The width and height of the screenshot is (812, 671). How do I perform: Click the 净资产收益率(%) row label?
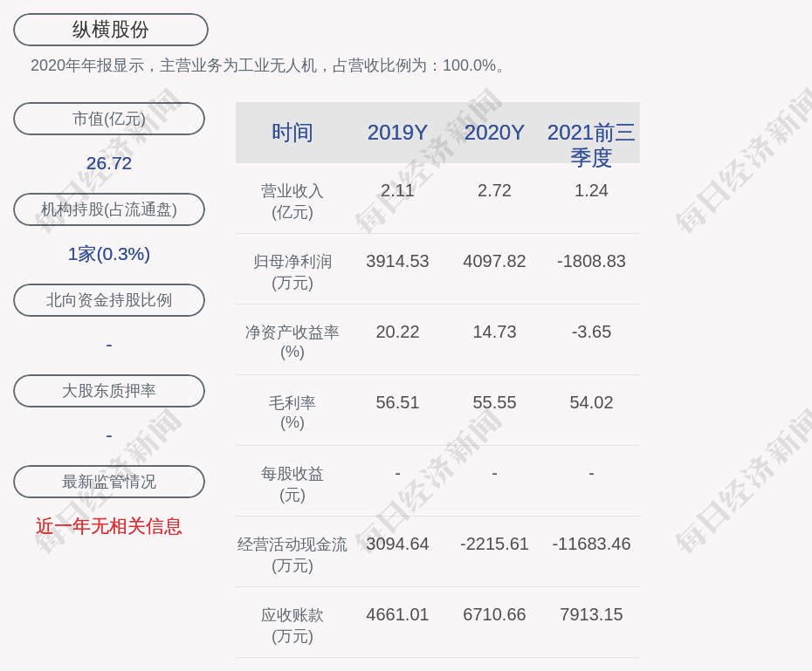(x=292, y=342)
